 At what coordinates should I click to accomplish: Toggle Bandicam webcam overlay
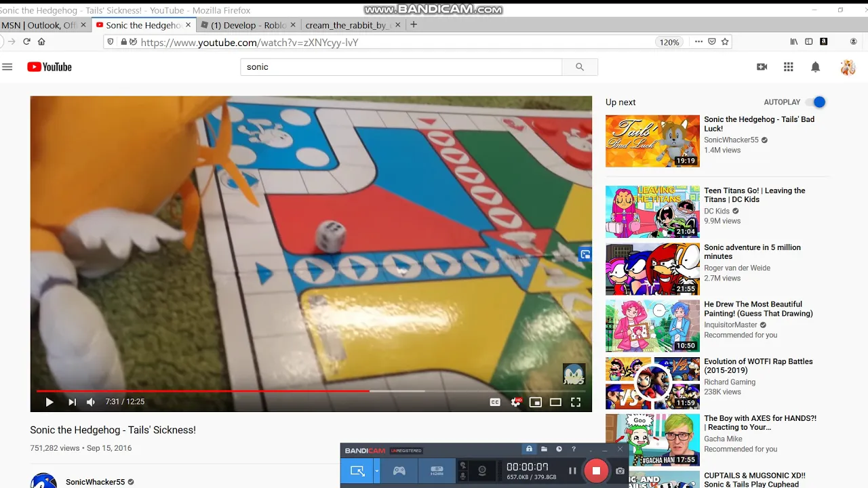click(x=482, y=470)
